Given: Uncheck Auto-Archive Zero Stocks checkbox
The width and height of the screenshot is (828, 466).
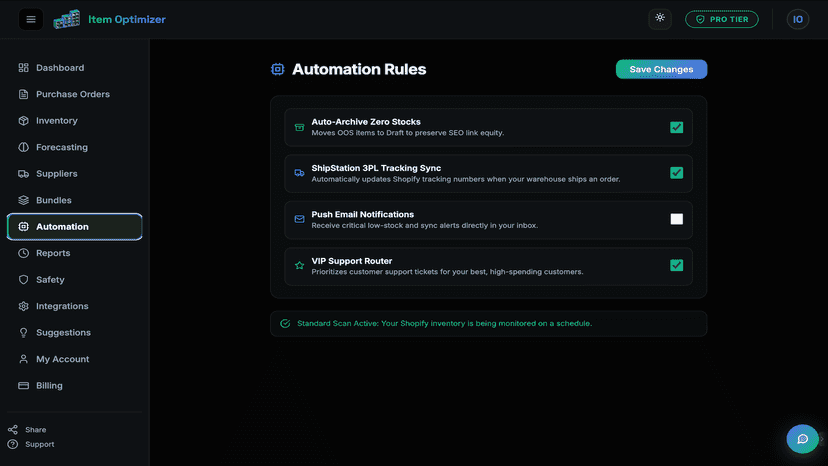Looking at the screenshot, I should 676,127.
